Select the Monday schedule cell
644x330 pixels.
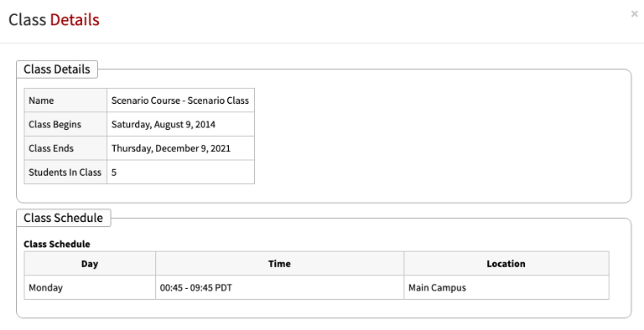[90, 287]
